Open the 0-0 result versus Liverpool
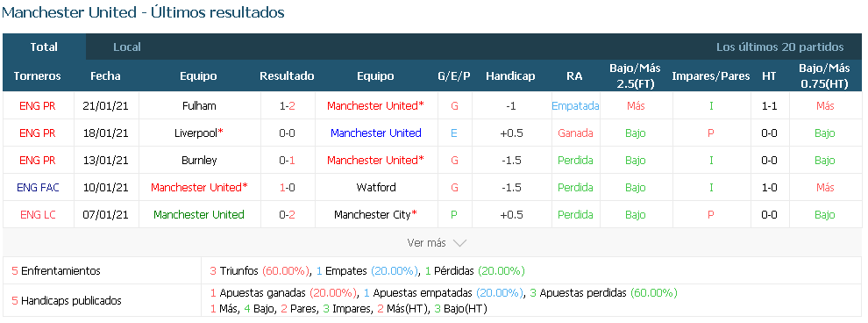This screenshot has height=323, width=868. tap(287, 133)
